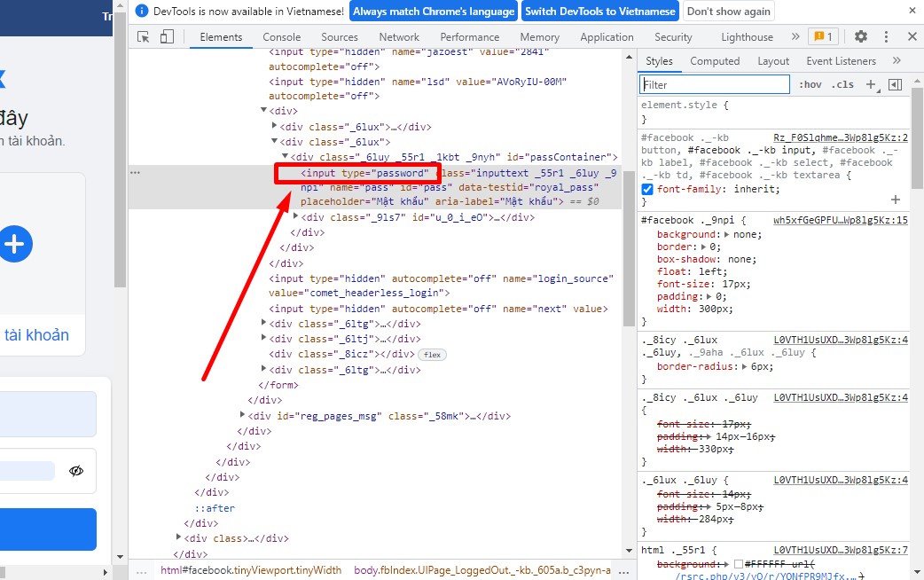Click the blue login button on the page
This screenshot has height=580, width=924.
[x=48, y=529]
